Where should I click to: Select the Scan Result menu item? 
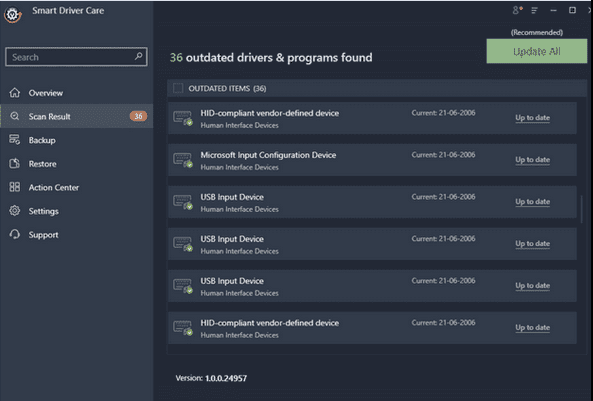pos(77,116)
